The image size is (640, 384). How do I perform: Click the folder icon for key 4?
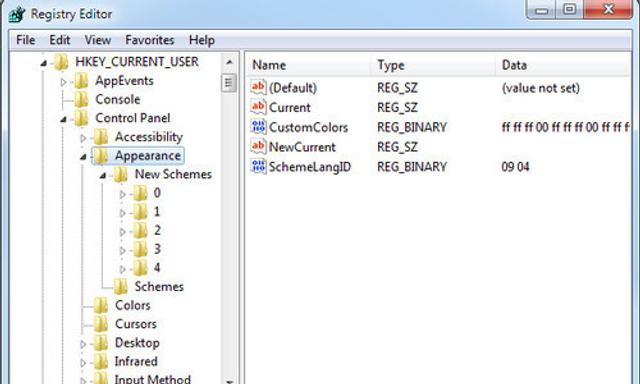tap(140, 268)
